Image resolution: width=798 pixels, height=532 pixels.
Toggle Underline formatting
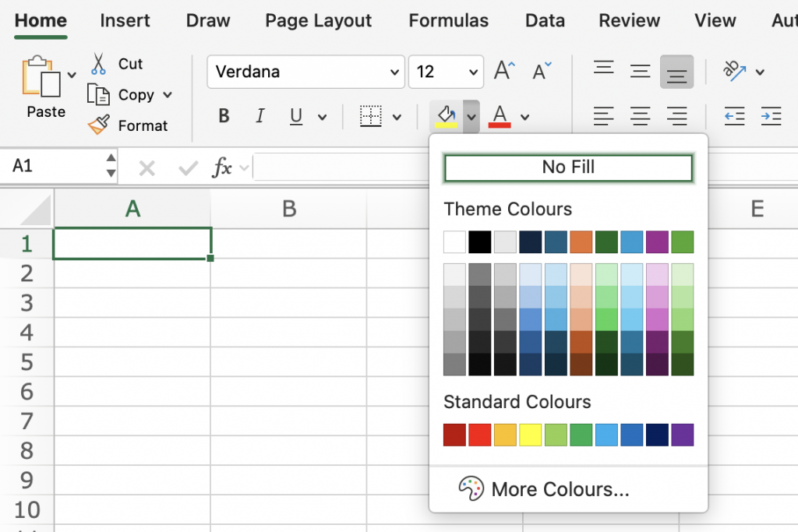[x=296, y=117]
